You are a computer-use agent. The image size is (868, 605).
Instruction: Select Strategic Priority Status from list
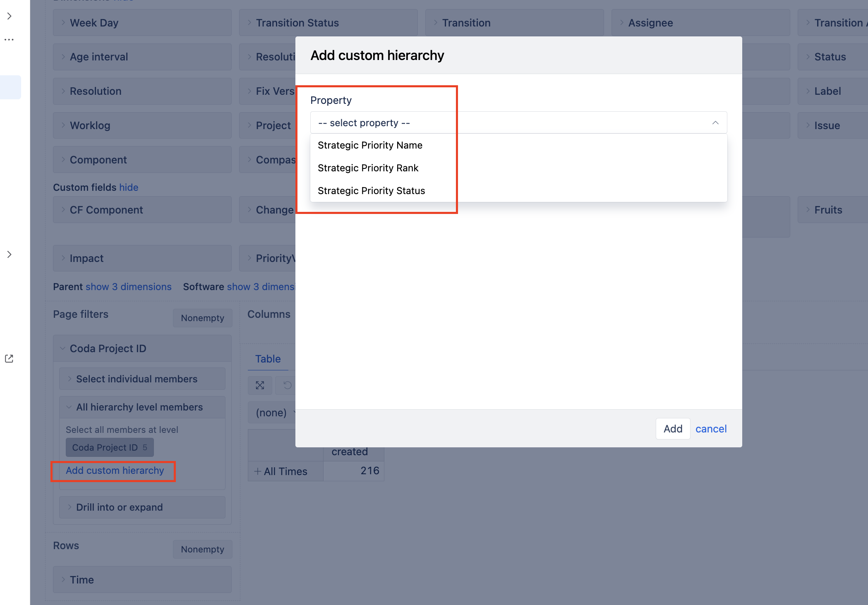point(371,191)
